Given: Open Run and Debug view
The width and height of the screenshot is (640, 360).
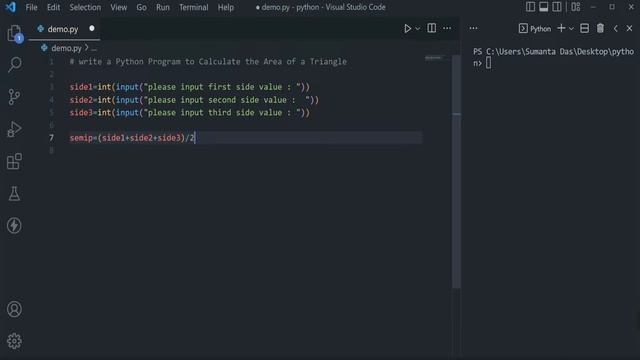Looking at the screenshot, I should (14, 129).
